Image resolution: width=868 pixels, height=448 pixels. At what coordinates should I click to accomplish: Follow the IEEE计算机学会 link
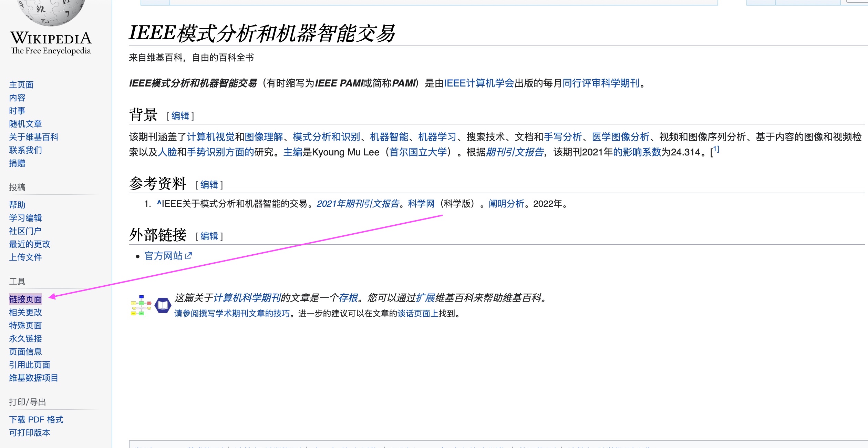click(479, 83)
